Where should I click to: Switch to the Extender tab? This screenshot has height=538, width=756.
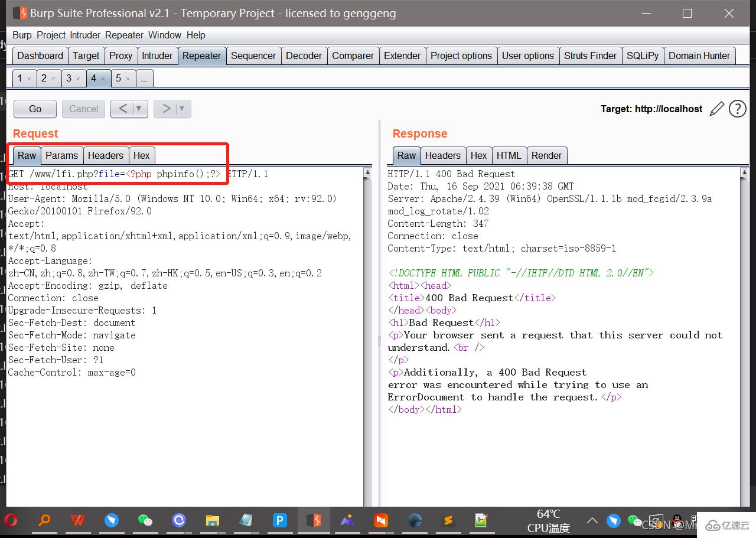click(402, 56)
